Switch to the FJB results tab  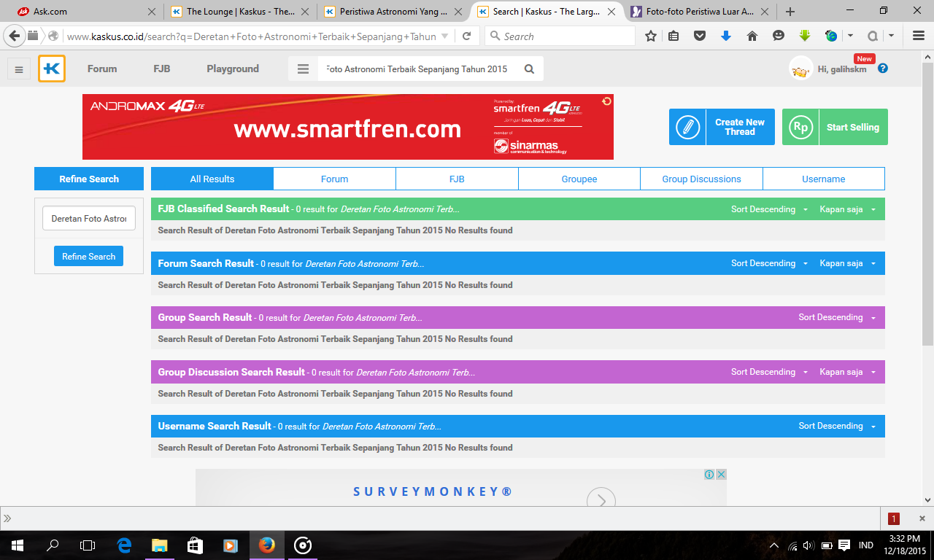pyautogui.click(x=457, y=179)
